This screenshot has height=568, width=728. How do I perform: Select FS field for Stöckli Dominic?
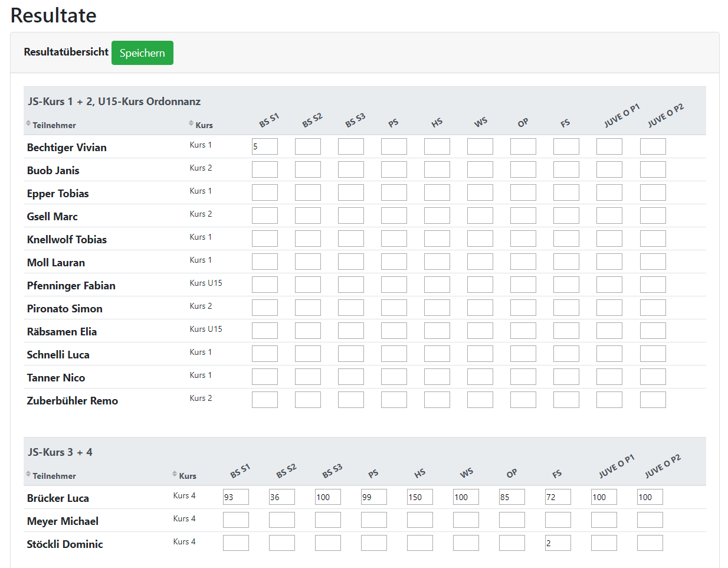click(558, 543)
